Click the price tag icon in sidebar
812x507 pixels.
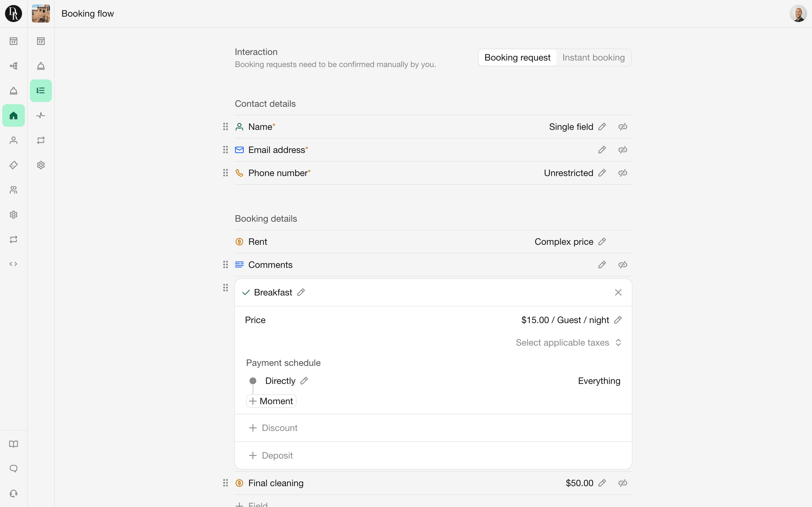(x=14, y=165)
